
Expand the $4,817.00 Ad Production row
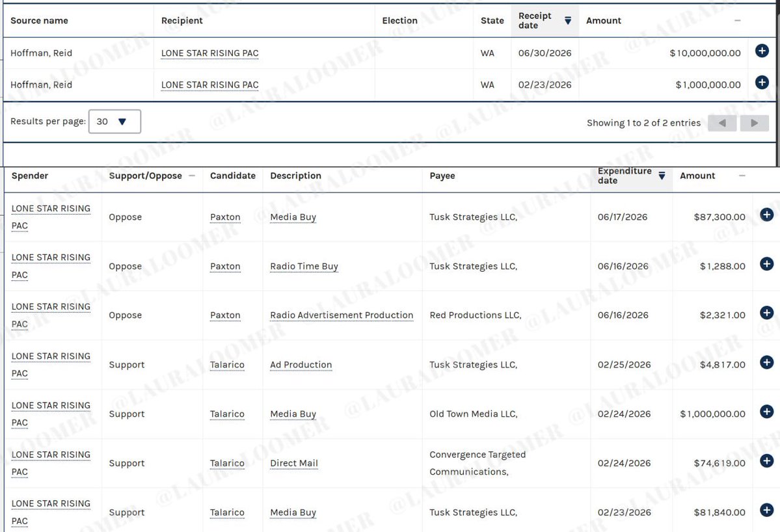coord(766,362)
